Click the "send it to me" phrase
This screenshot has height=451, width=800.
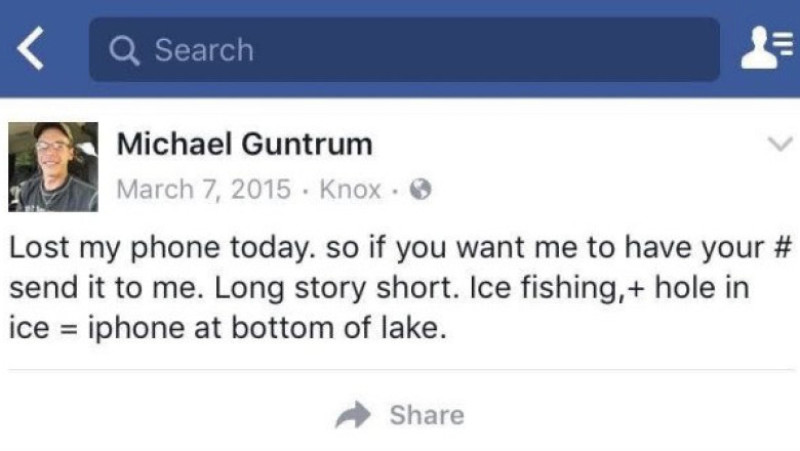click(x=107, y=288)
